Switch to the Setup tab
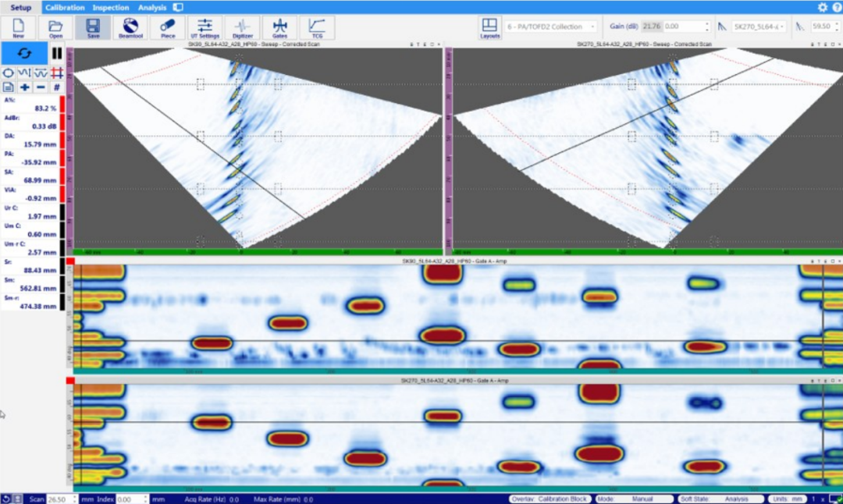843x504 pixels. click(x=20, y=8)
